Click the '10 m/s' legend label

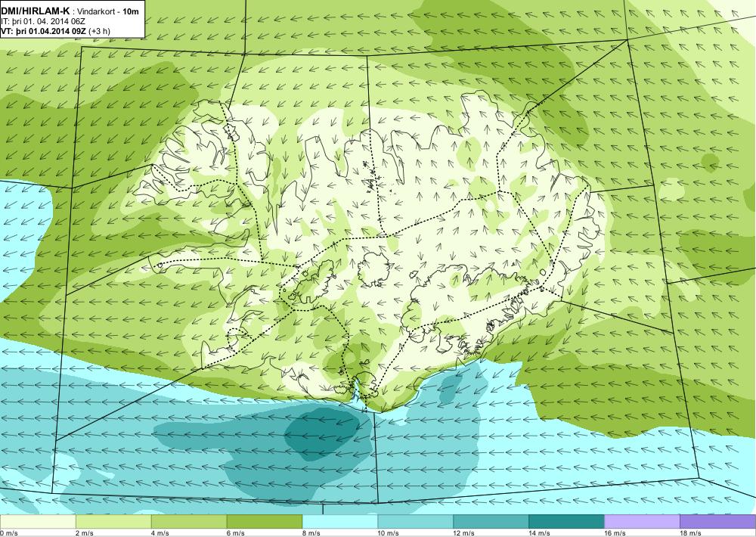pos(389,533)
